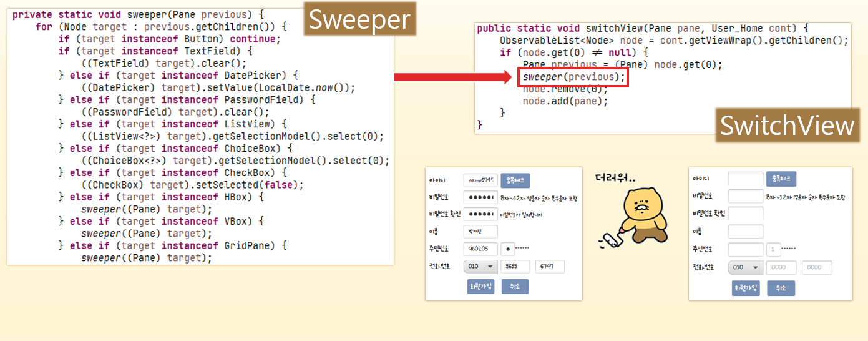Click 취소 button in the empty form

click(781, 288)
